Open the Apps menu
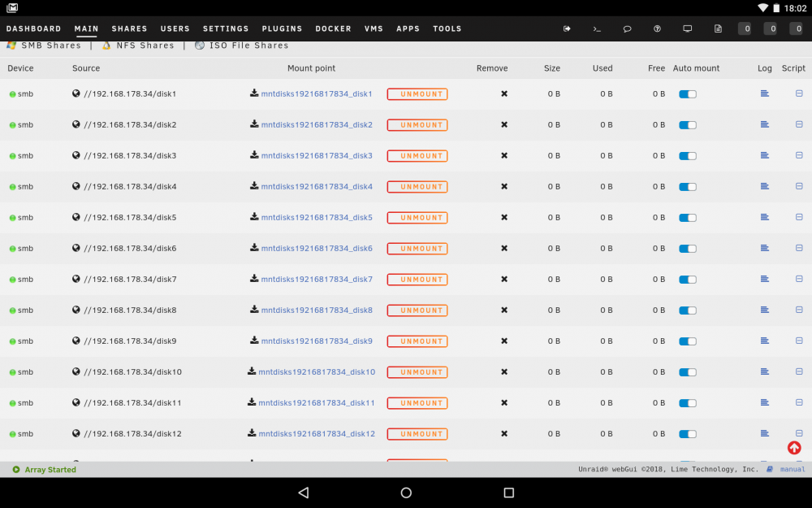The width and height of the screenshot is (812, 508). [x=408, y=28]
